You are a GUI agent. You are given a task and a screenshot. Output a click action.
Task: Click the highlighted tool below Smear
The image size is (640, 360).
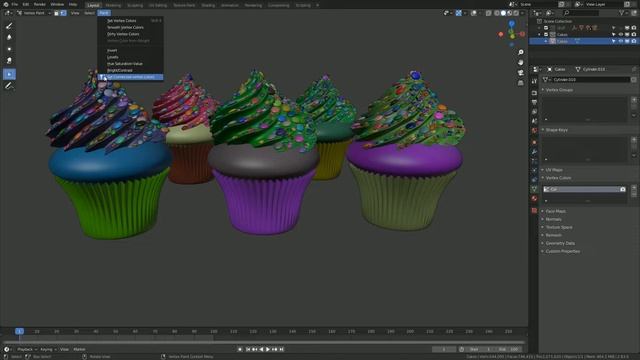point(9,74)
